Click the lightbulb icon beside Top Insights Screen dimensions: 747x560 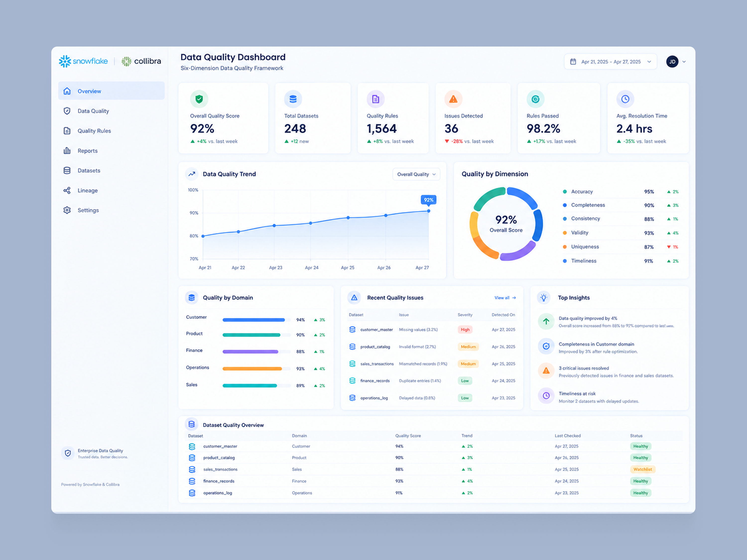tap(544, 297)
